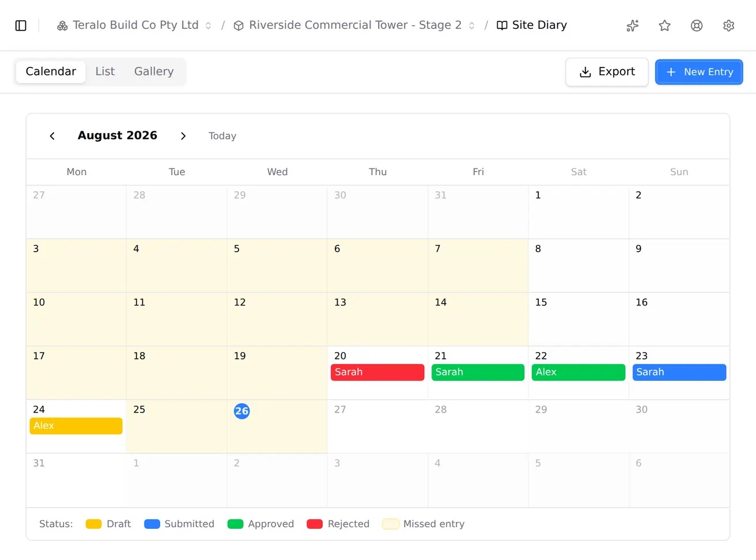This screenshot has height=560, width=756.
Task: Open Sarah's rejected entry on the 20th
Action: pos(377,372)
